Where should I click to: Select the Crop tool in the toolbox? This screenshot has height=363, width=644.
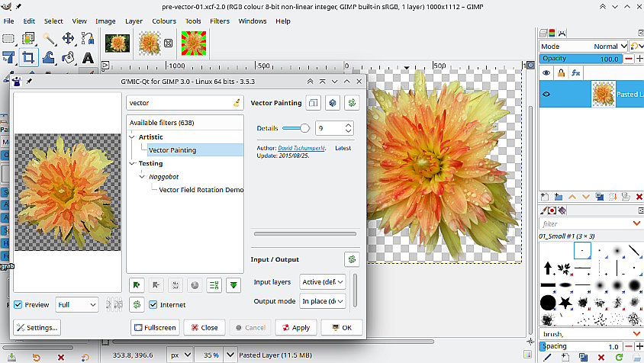pos(28,58)
